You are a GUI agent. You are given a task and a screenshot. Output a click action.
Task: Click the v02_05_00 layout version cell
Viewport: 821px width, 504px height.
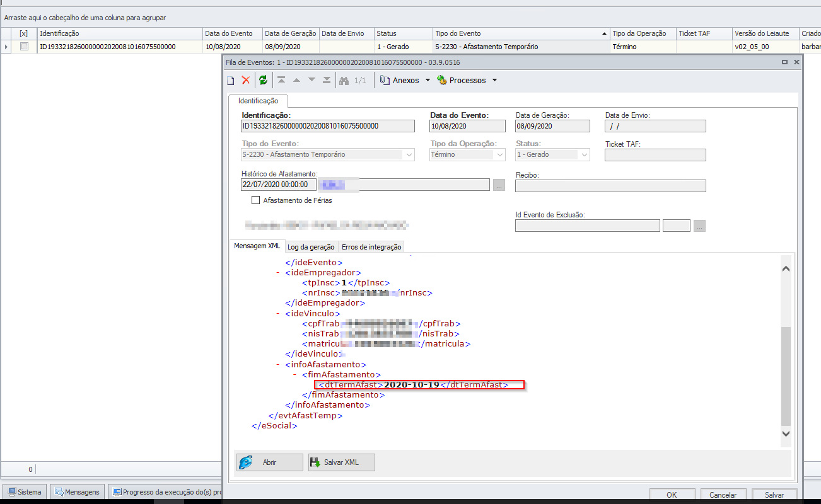[766, 47]
